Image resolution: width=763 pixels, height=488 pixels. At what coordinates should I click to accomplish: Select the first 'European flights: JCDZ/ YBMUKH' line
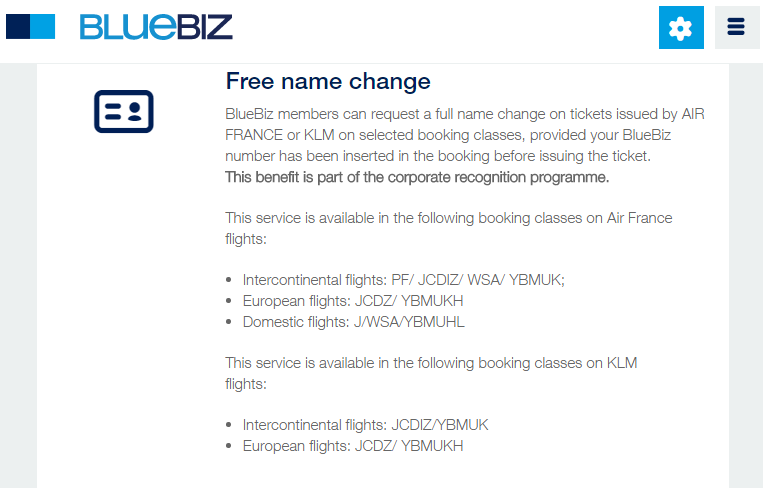(x=353, y=301)
